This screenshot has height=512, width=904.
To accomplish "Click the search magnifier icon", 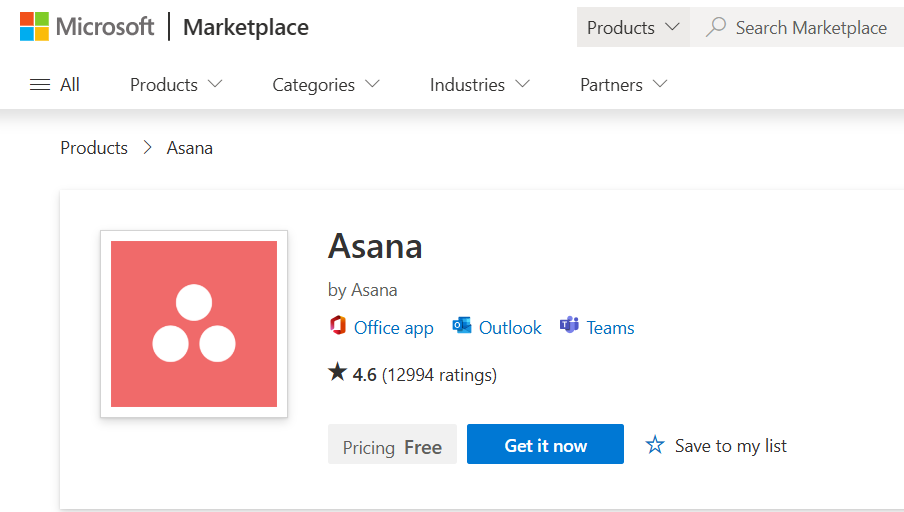I will pos(715,27).
